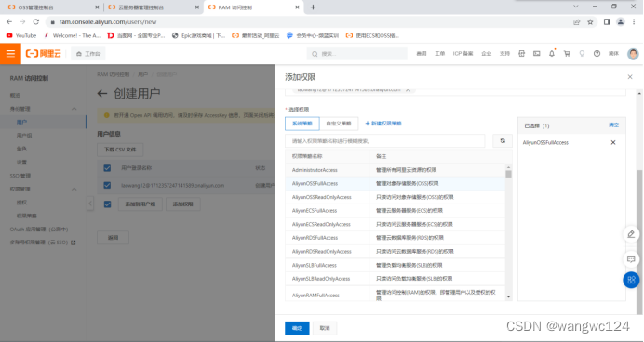The width and height of the screenshot is (644, 342).
Task: Switch to the 云服务器管理控制台 browser tab
Action: 153,7
